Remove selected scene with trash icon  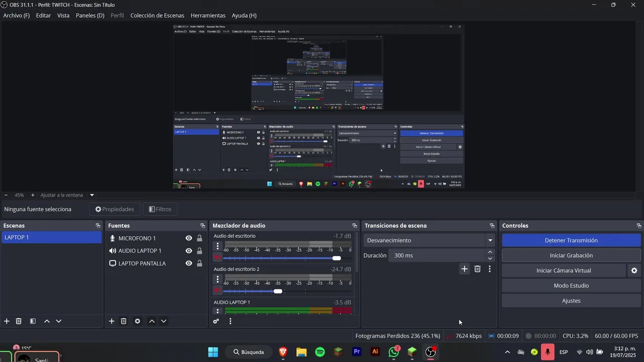19,321
